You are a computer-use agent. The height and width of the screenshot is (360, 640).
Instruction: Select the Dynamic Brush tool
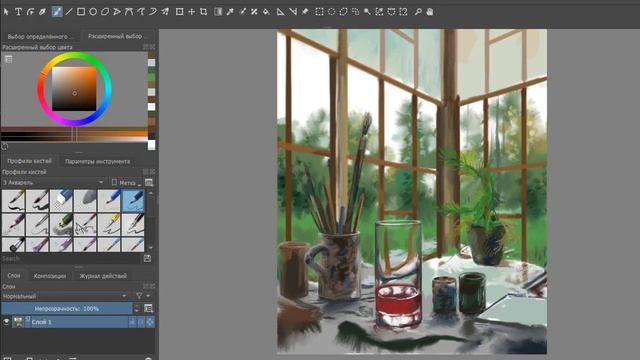click(153, 12)
